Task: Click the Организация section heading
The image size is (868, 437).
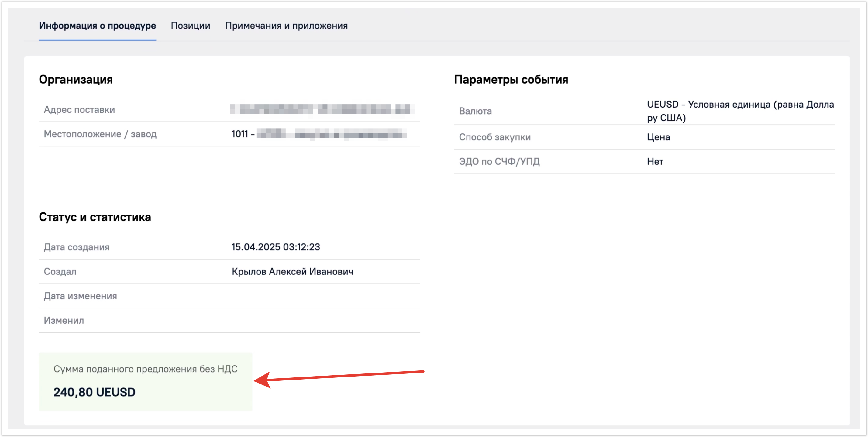Action: pyautogui.click(x=76, y=80)
